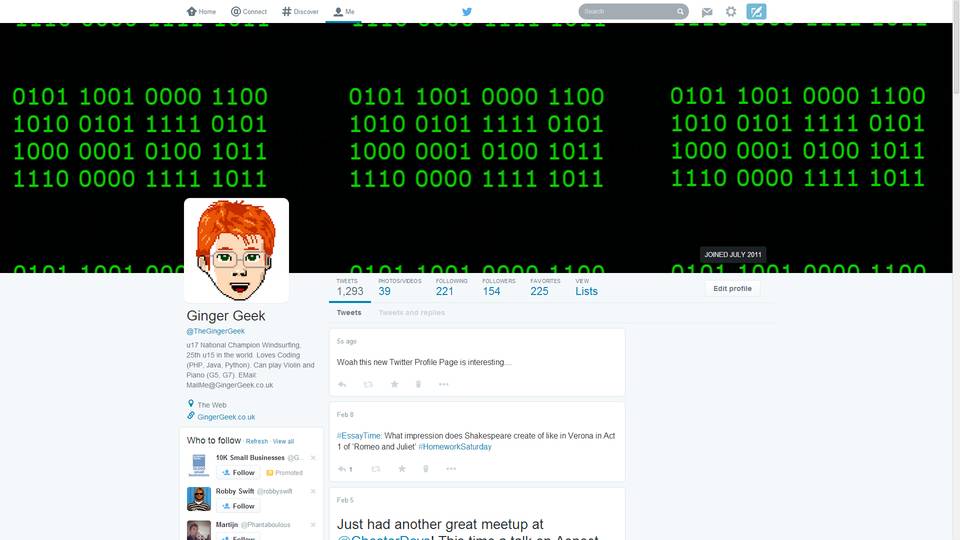Click the location pin icon

190,403
